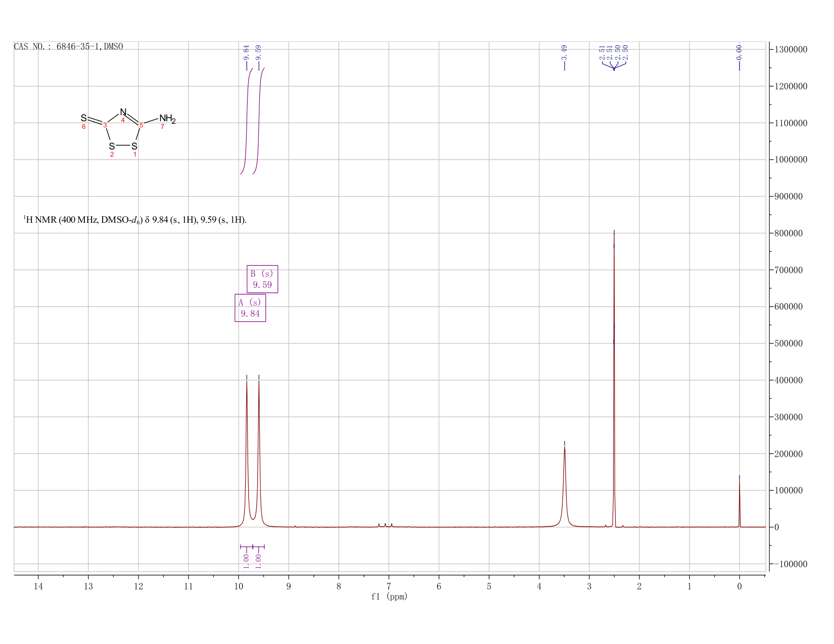Click the integral curve over the 9.59 peak

[x=259, y=121]
